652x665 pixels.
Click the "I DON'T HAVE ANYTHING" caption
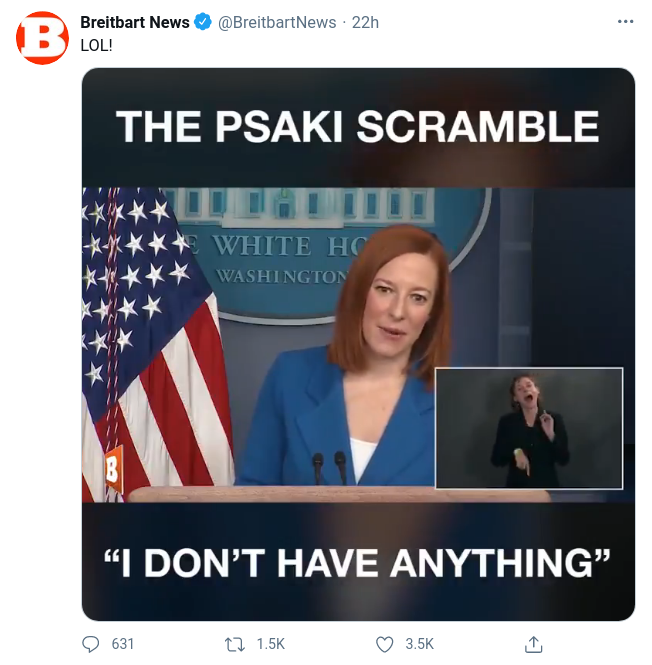357,561
